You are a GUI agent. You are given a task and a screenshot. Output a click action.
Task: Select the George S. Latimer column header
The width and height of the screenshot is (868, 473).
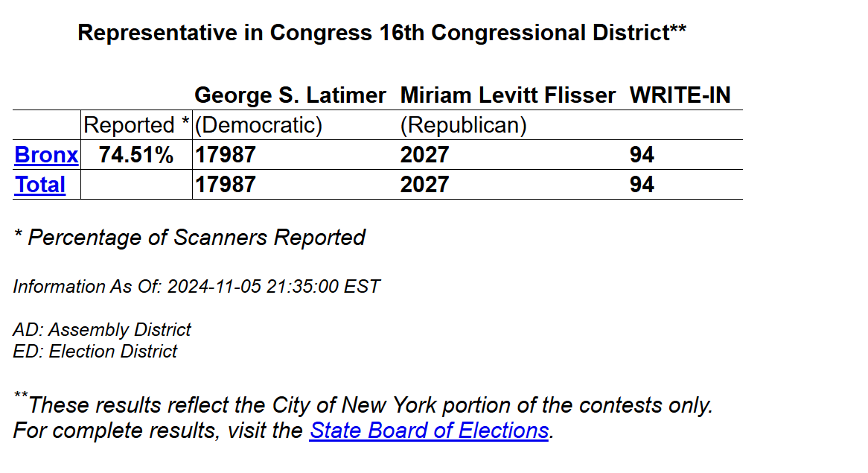pyautogui.click(x=290, y=95)
